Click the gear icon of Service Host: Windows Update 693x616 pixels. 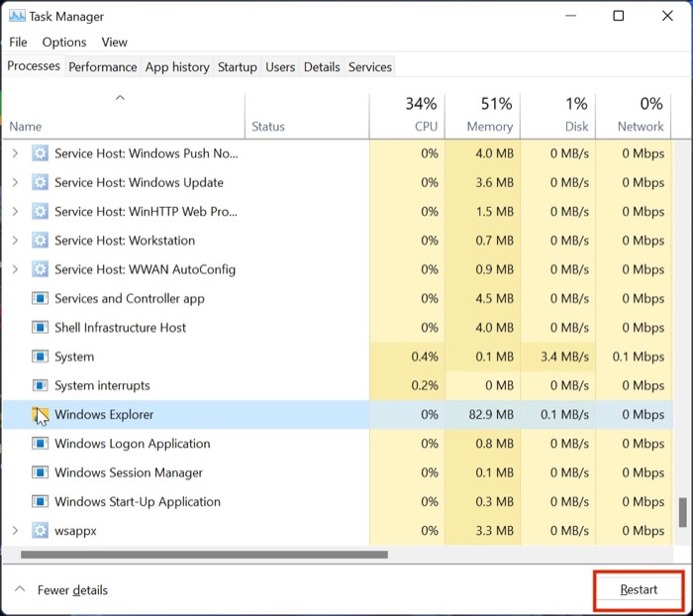[x=40, y=182]
